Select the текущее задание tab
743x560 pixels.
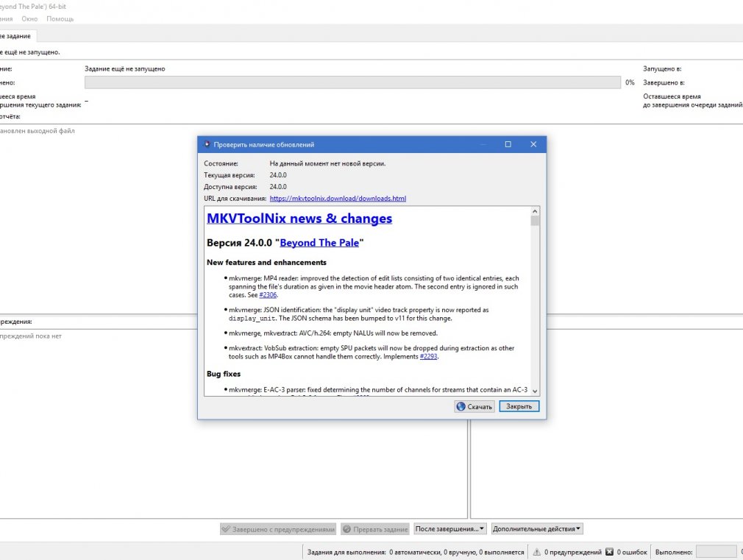click(x=17, y=36)
